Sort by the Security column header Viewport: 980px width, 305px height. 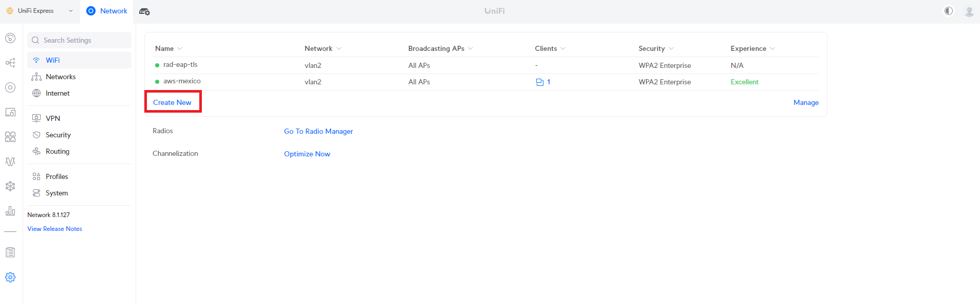point(651,48)
